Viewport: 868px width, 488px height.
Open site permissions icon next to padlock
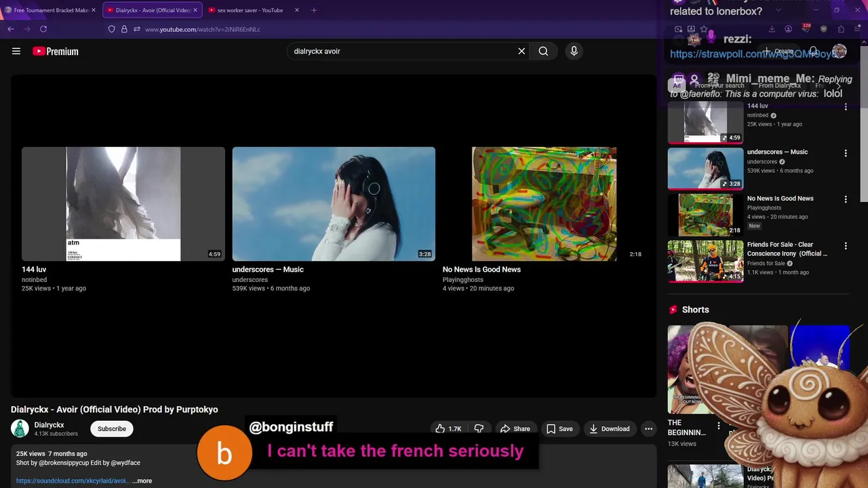coord(136,29)
